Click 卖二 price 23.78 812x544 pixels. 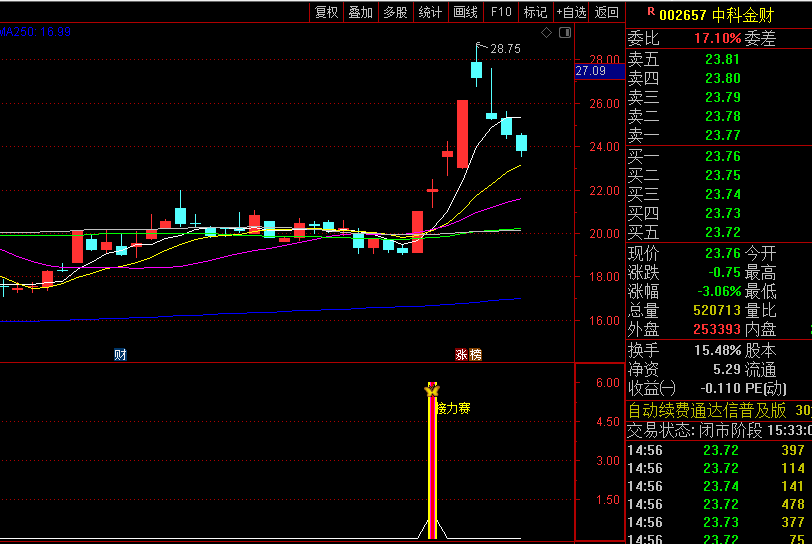[722, 116]
